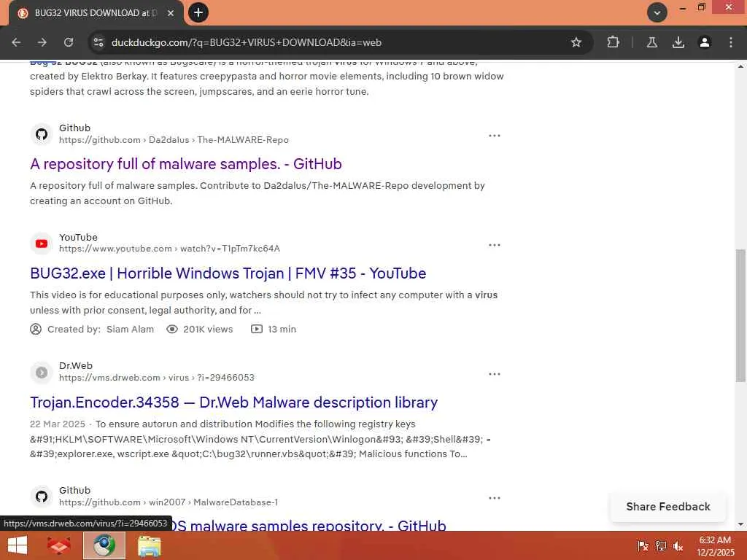
Task: Open Chrome Labs flask icon
Action: pos(651,42)
